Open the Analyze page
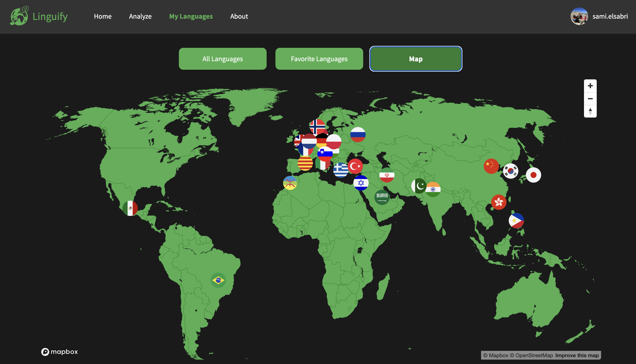The height and width of the screenshot is (364, 636). 140,16
